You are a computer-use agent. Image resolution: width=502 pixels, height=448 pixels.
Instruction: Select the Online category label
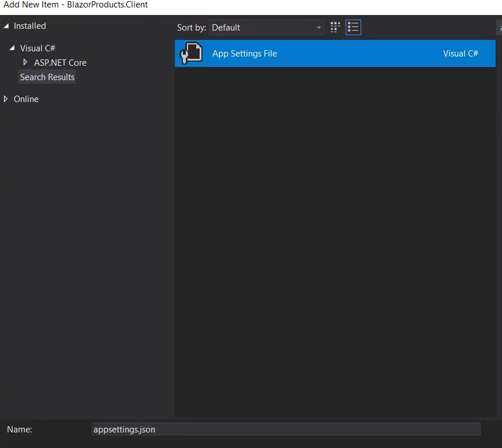26,99
